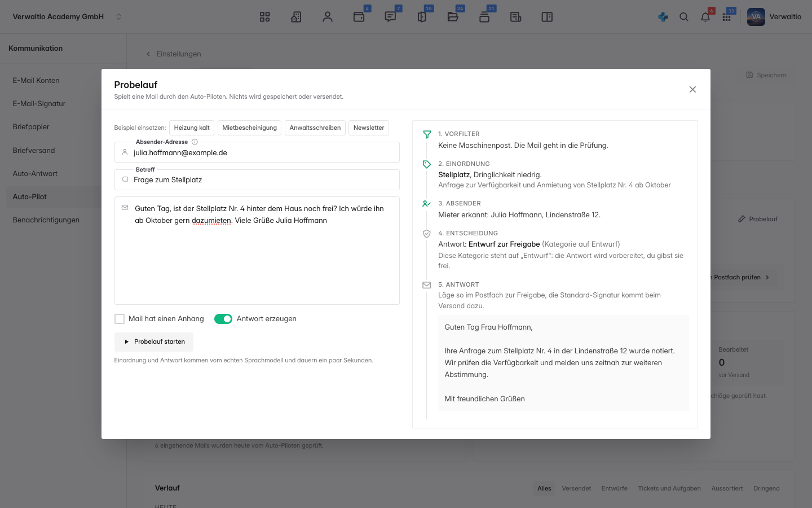Click the VA profile avatar
This screenshot has width=812, height=508.
756,17
